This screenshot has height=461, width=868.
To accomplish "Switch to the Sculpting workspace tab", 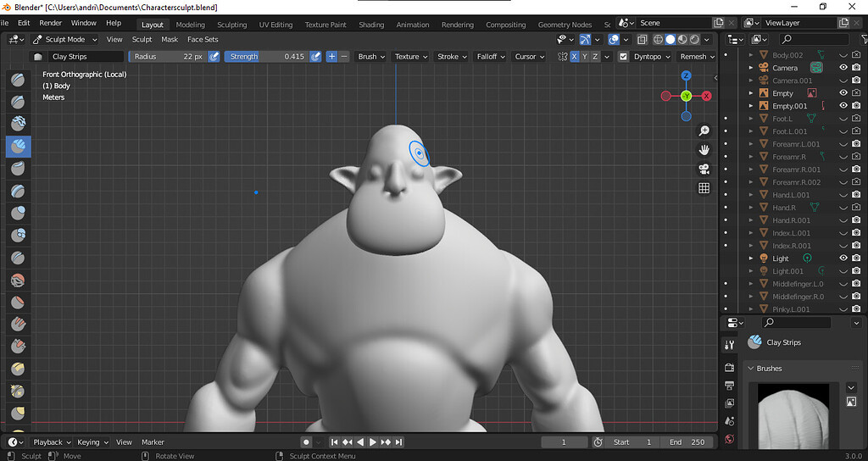I will tap(232, 25).
